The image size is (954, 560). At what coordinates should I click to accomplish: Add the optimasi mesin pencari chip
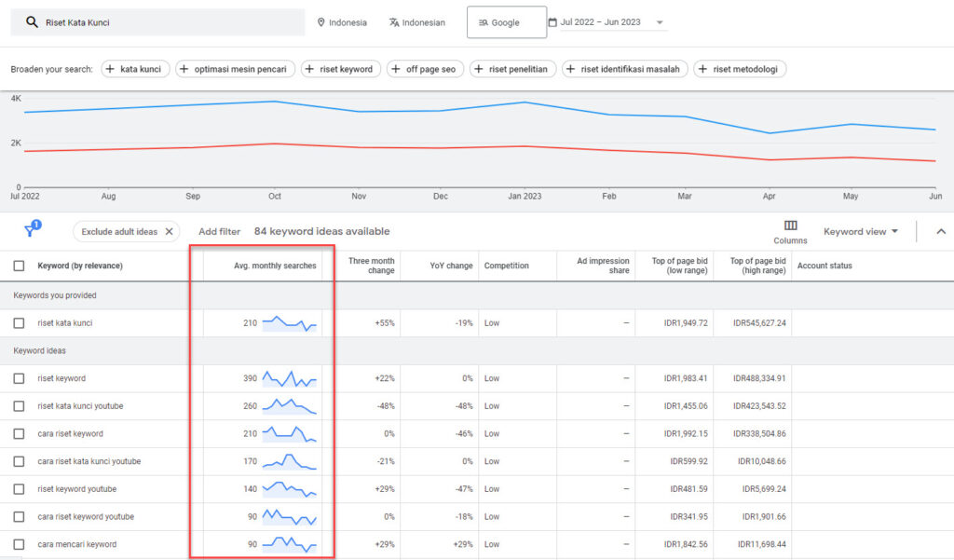coord(235,69)
